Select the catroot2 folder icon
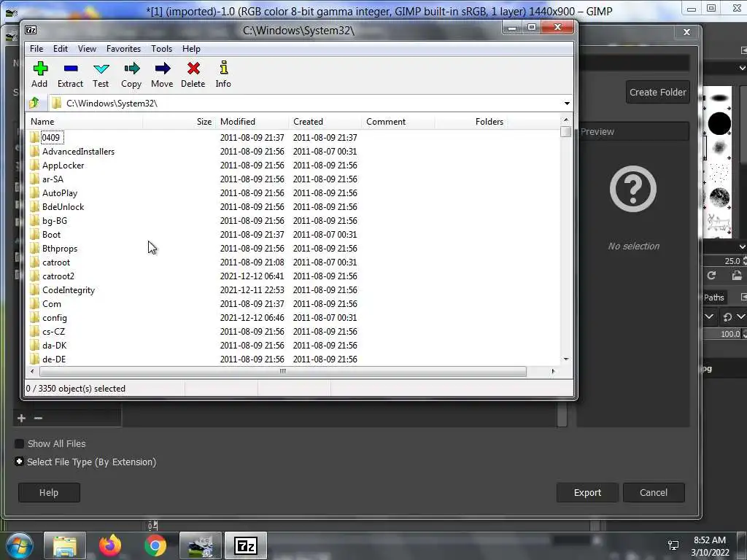This screenshot has height=560, width=747. point(34,276)
